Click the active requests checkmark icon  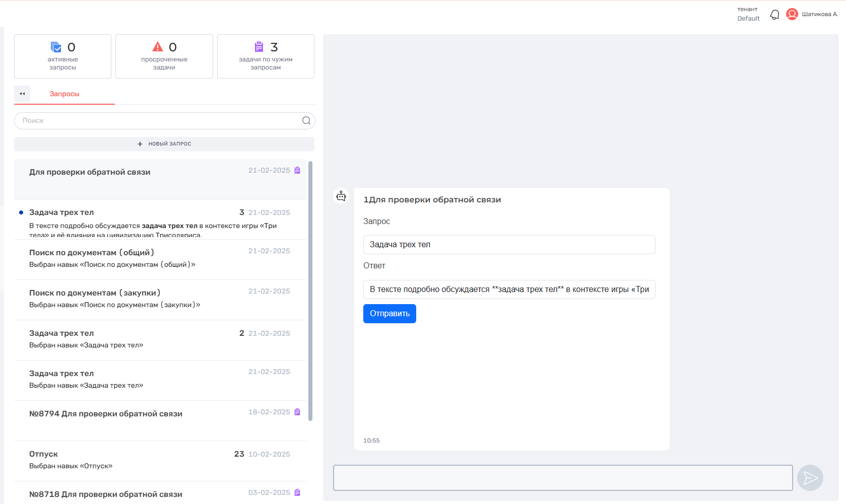click(56, 47)
